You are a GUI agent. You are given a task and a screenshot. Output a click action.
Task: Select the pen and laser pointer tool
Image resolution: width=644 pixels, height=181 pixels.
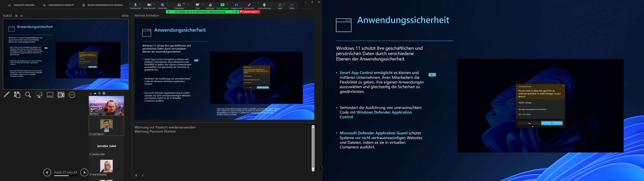[x=6, y=95]
